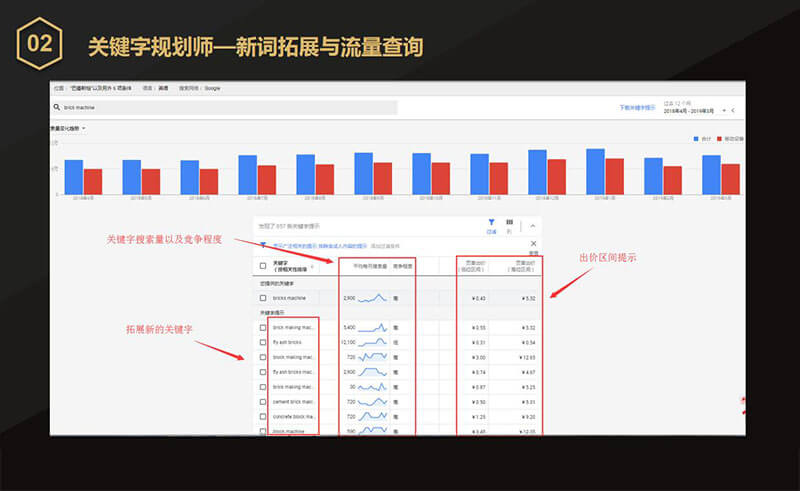Tick the checkbox for fly ash bricks
This screenshot has height=491, width=800.
coord(263,342)
